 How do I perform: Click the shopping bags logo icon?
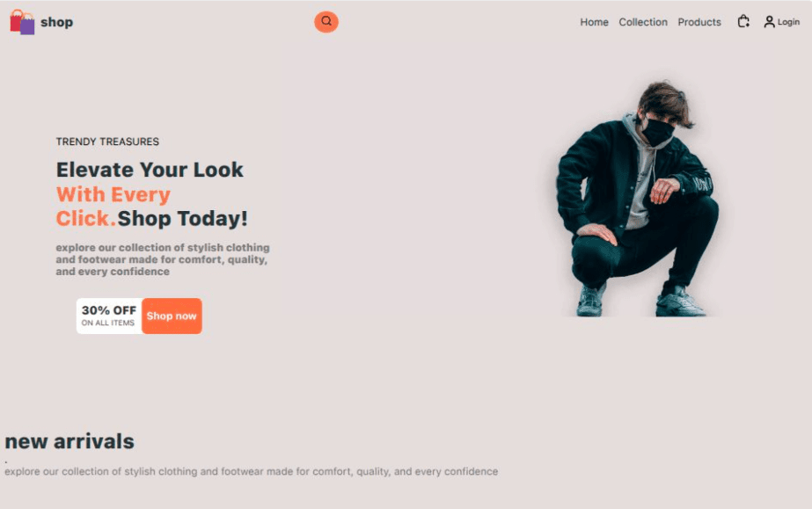(x=22, y=22)
